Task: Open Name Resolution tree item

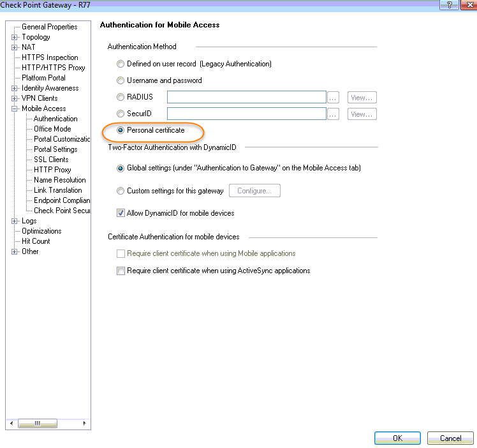Action: pyautogui.click(x=60, y=180)
